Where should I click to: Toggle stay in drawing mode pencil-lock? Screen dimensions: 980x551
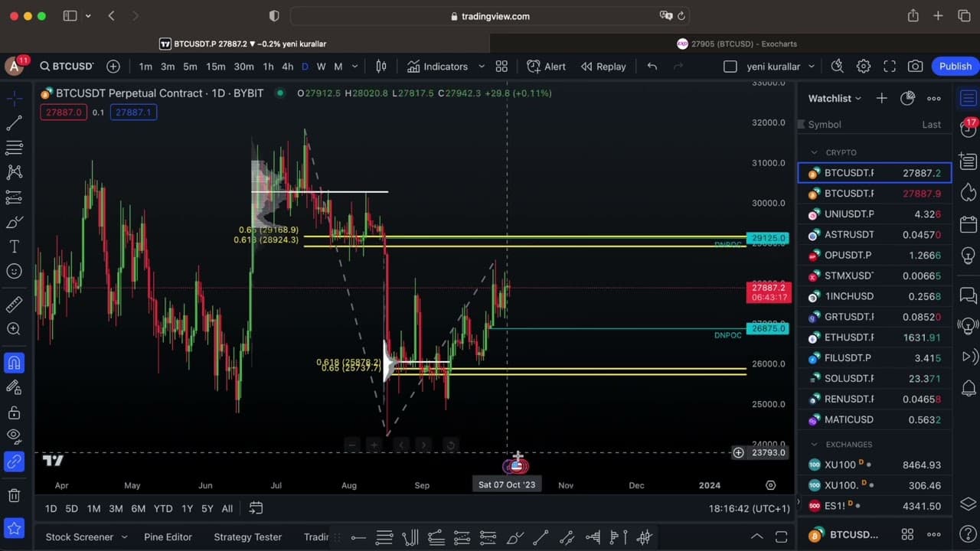coord(14,387)
